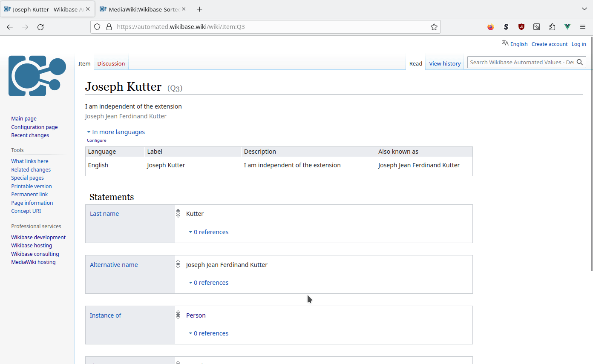
Task: Click inside the address bar
Action: (x=256, y=26)
